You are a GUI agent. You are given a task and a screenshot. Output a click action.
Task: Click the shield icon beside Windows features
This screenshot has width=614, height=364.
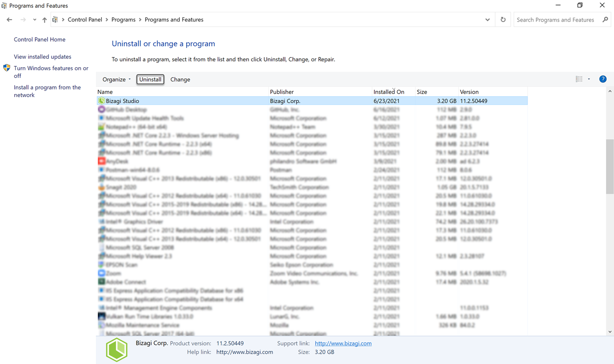[x=7, y=68]
